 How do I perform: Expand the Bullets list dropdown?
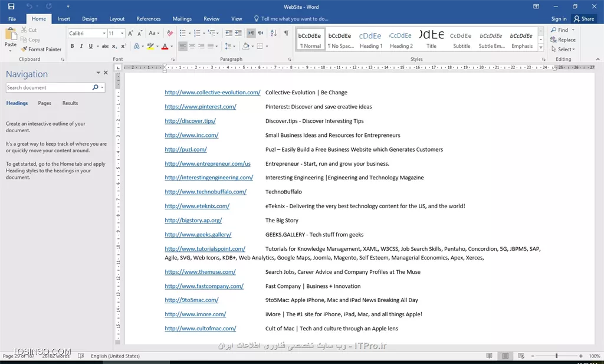click(190, 34)
